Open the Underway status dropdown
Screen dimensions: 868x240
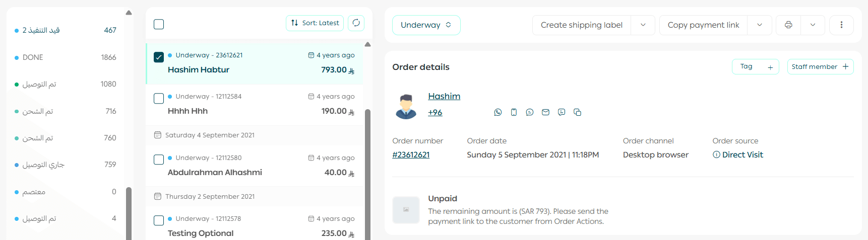point(426,25)
